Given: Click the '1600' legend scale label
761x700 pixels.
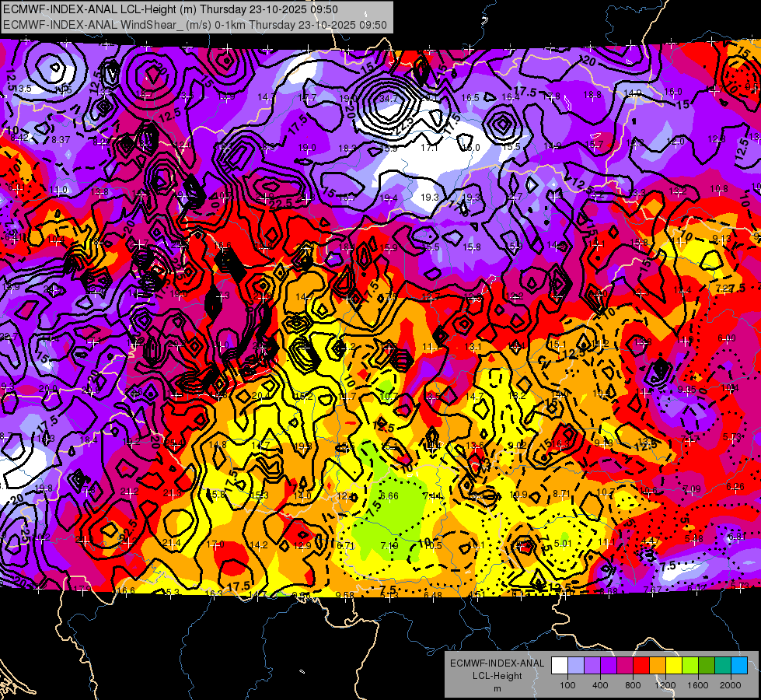Looking at the screenshot, I should coord(698,685).
